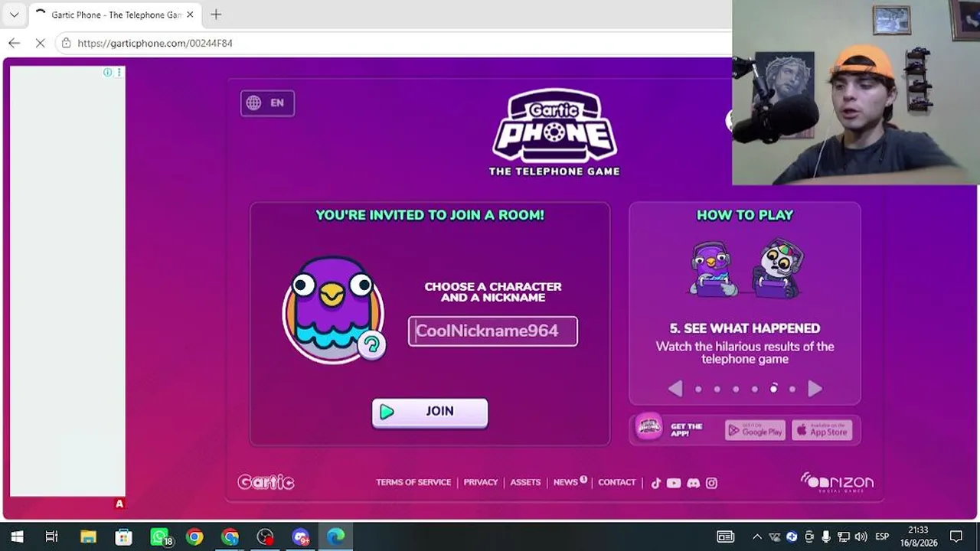Jump to the first How to Play slide dot

pos(698,389)
